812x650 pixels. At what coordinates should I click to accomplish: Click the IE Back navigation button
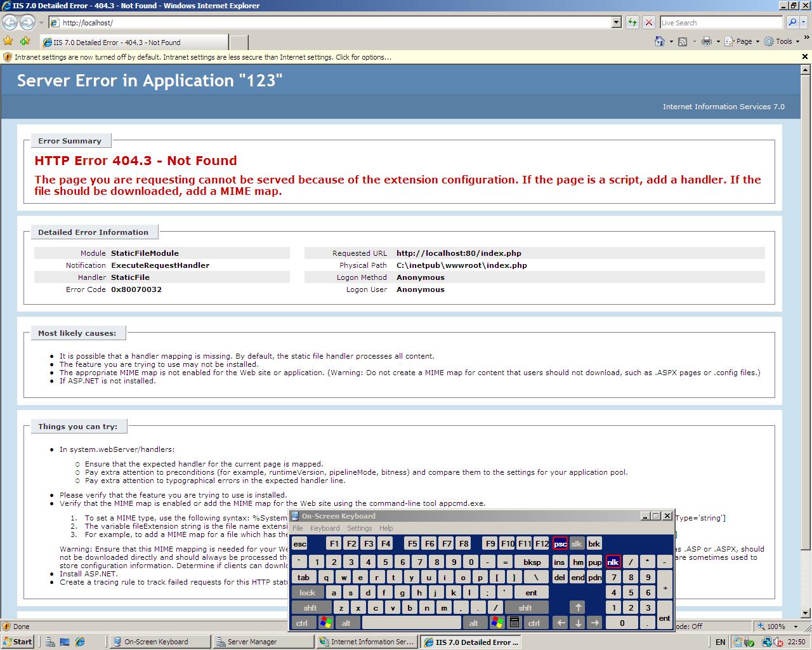pyautogui.click(x=10, y=23)
